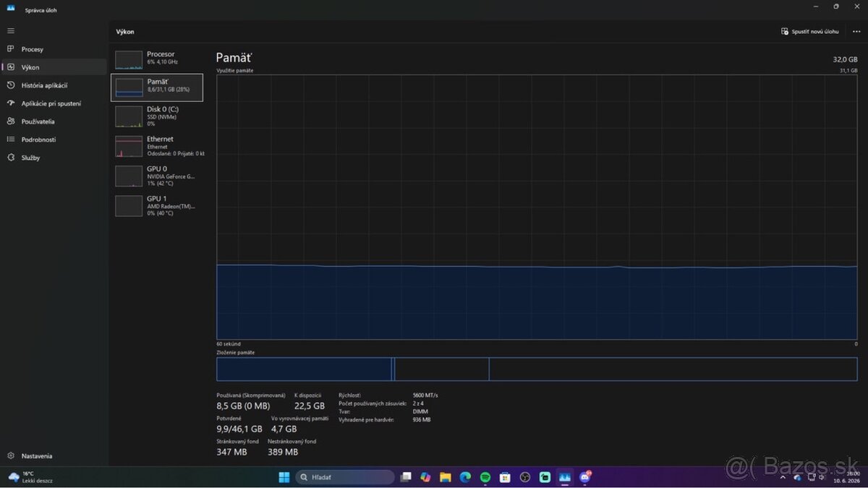The image size is (868, 488).
Task: Click the 8,5 GB (0 MB) used value
Action: pos(243,406)
